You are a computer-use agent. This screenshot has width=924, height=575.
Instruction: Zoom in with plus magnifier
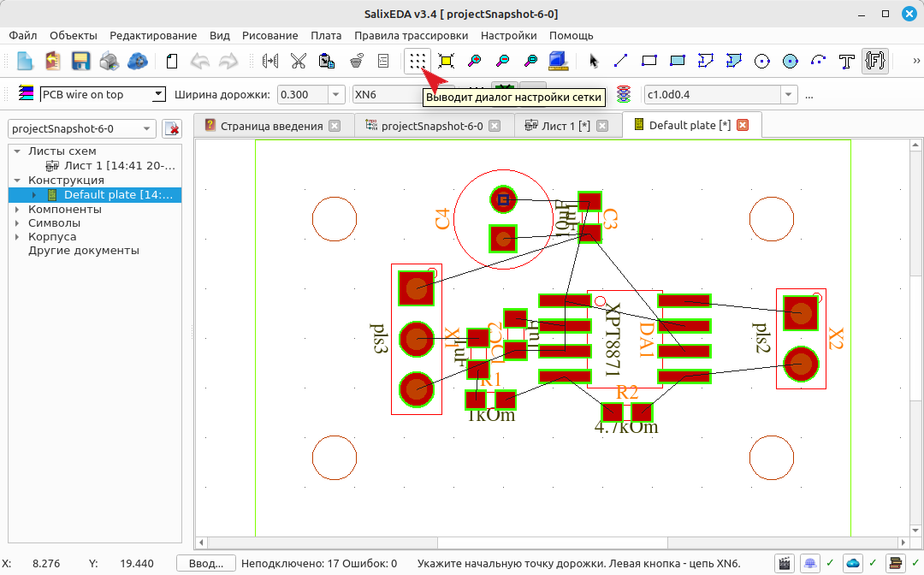tap(474, 61)
